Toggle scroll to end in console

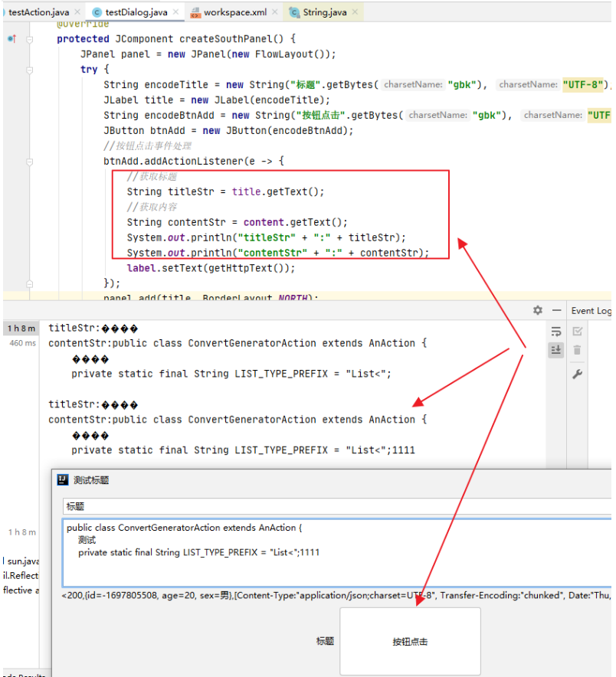(556, 350)
